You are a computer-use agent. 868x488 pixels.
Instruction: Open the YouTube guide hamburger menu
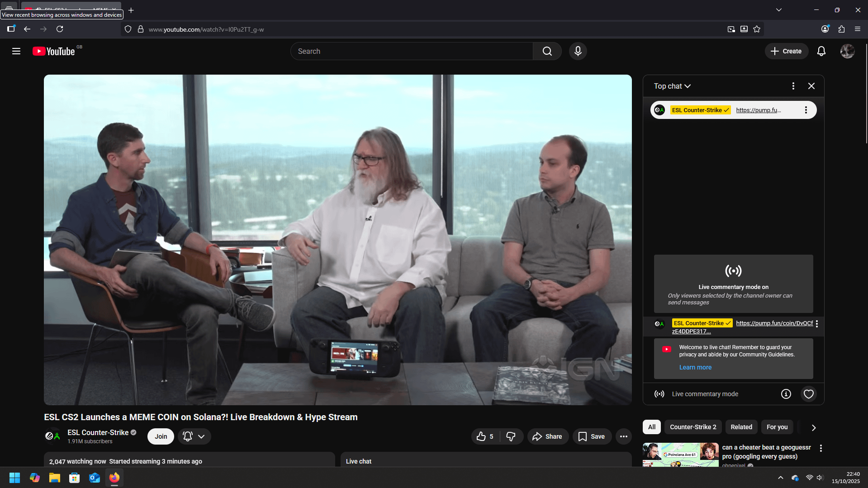pyautogui.click(x=16, y=51)
